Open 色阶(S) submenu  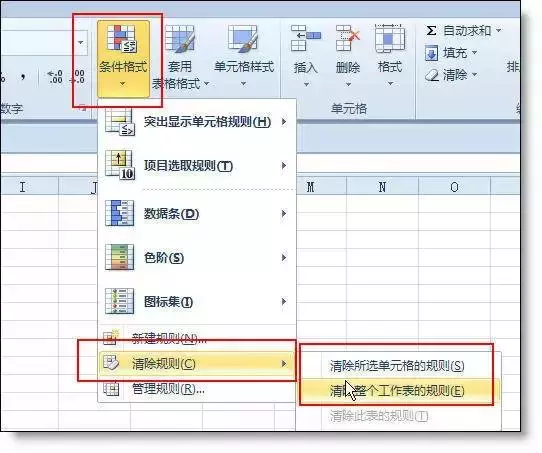tap(197, 257)
